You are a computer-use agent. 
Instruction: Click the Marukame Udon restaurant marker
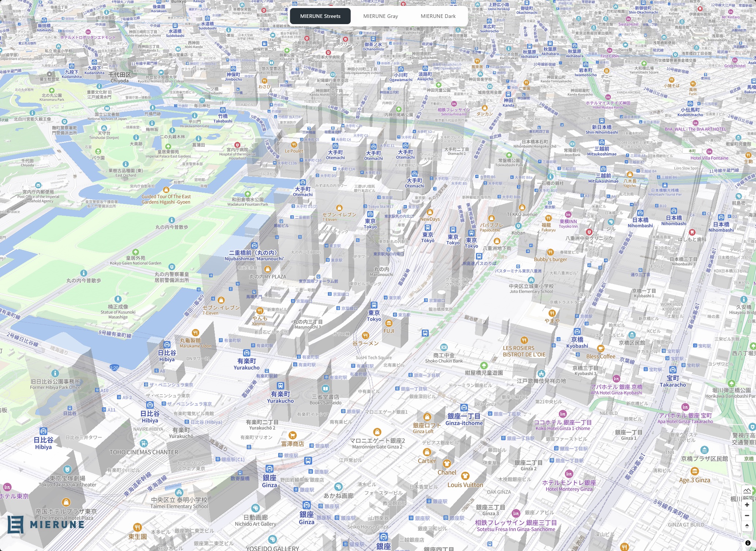coord(195,332)
